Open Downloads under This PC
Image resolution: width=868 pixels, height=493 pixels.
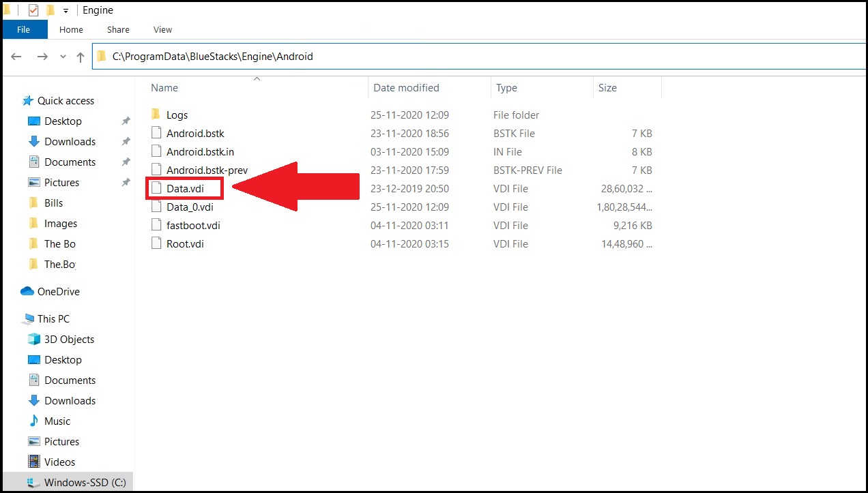tap(70, 400)
